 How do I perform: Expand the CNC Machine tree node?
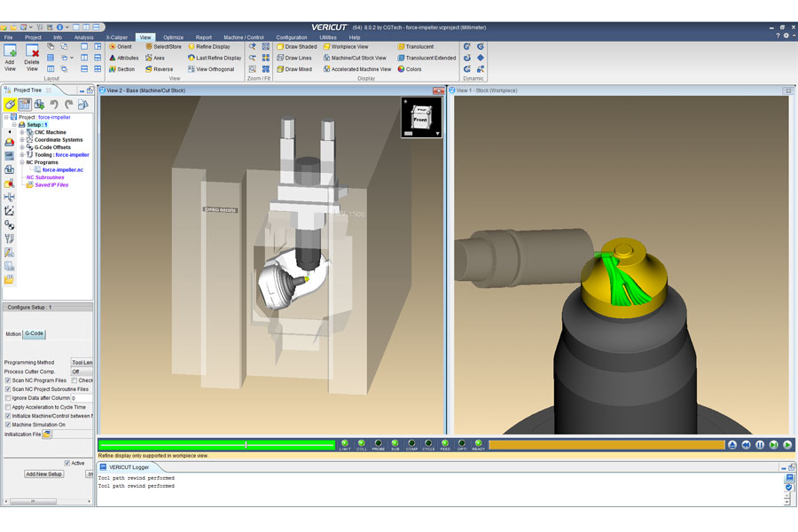pos(22,132)
